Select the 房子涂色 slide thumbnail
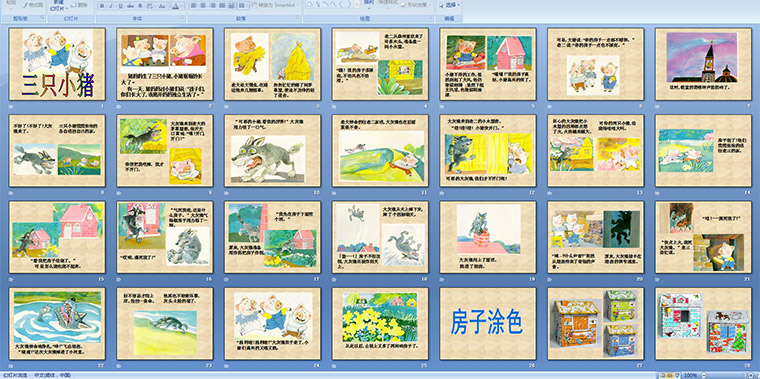760x379 pixels. click(x=488, y=324)
